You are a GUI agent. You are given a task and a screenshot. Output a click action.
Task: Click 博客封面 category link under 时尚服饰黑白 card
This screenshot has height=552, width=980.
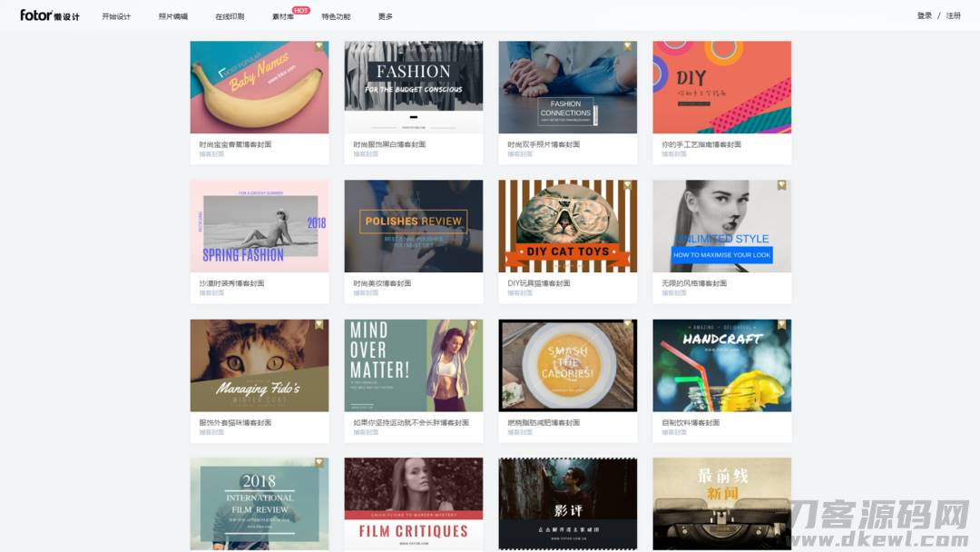366,153
